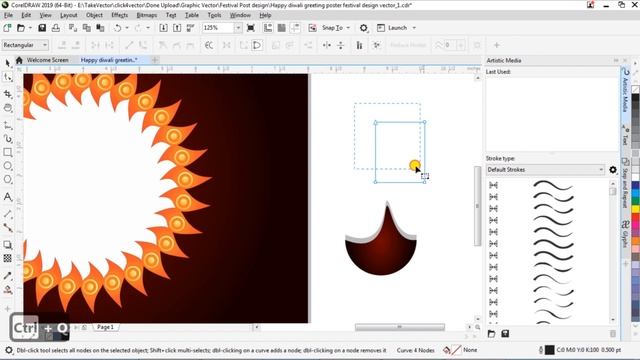Select the Page 1 tab
The height and width of the screenshot is (360, 640).
(105, 327)
